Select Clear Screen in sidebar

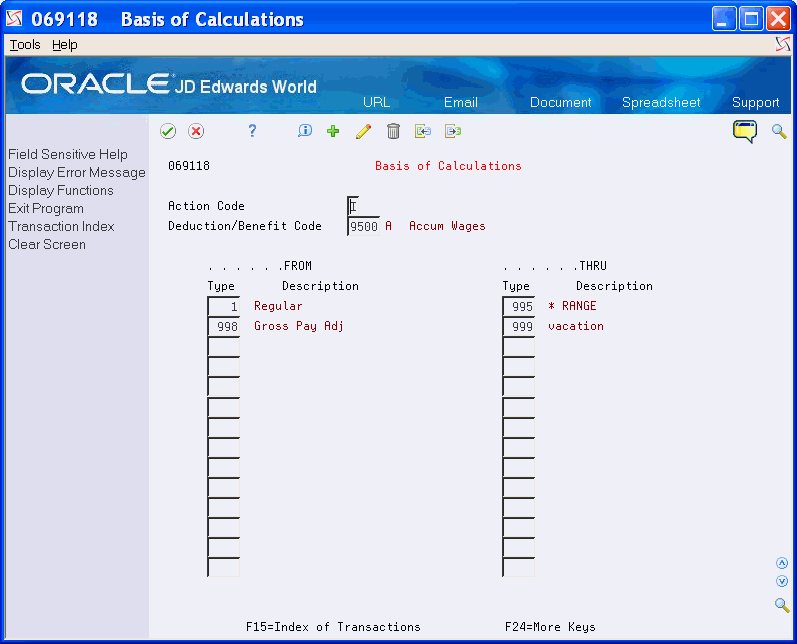pos(47,244)
